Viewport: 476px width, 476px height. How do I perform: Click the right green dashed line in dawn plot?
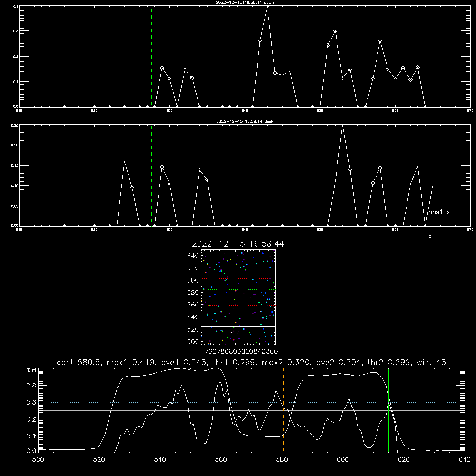[x=263, y=57]
